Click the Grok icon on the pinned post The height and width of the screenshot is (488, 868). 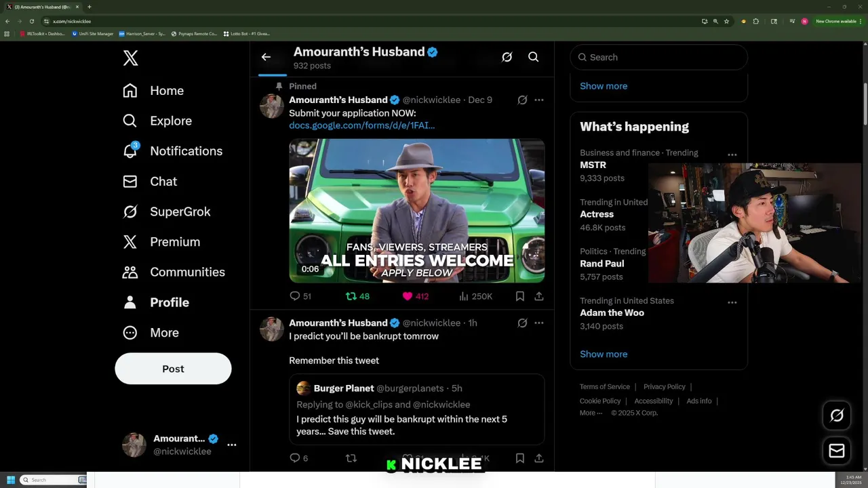[x=522, y=100]
